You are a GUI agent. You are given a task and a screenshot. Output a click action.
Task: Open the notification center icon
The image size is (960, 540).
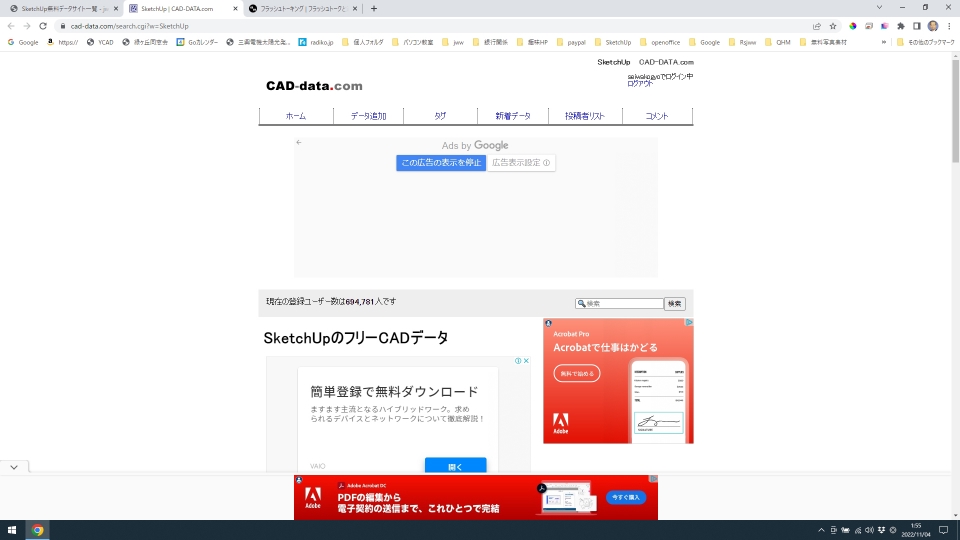tap(943, 530)
